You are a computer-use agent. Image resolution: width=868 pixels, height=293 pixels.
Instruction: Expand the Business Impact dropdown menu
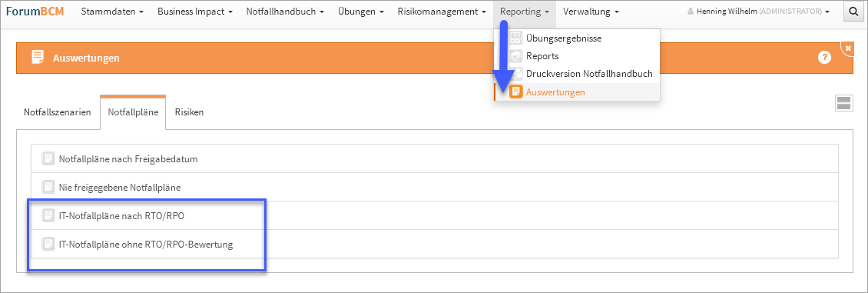[195, 11]
